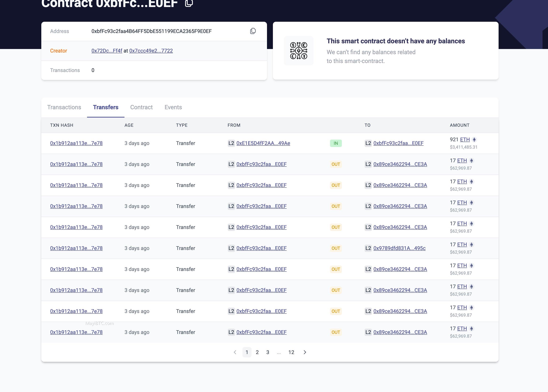Image resolution: width=548 pixels, height=392 pixels.
Task: Click the Transactions count 0
Action: coord(93,70)
